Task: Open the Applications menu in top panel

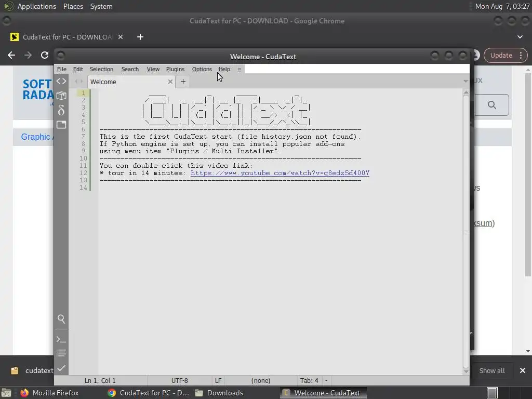Action: (37, 6)
